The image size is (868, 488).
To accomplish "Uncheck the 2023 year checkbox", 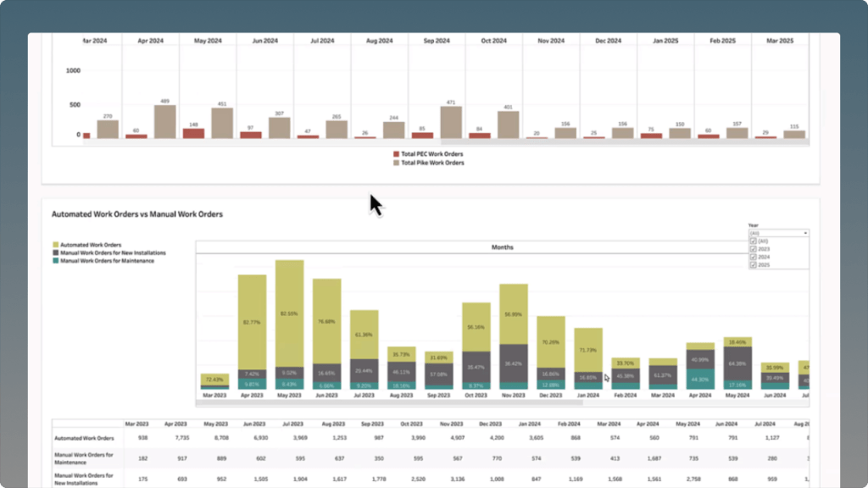I will tap(753, 249).
